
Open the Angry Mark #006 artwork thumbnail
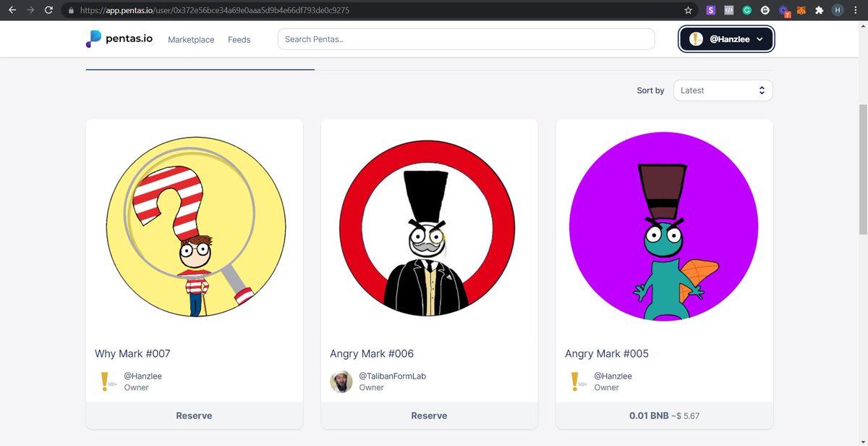coord(429,227)
